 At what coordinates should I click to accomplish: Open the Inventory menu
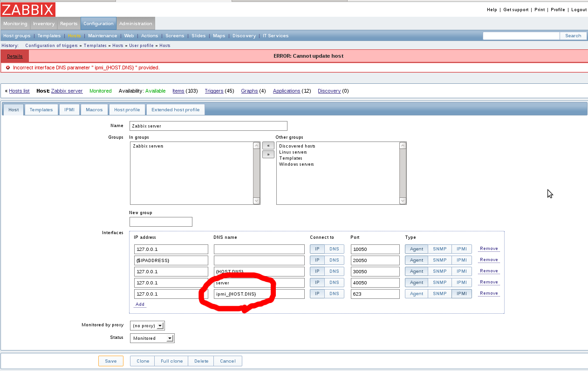(44, 24)
